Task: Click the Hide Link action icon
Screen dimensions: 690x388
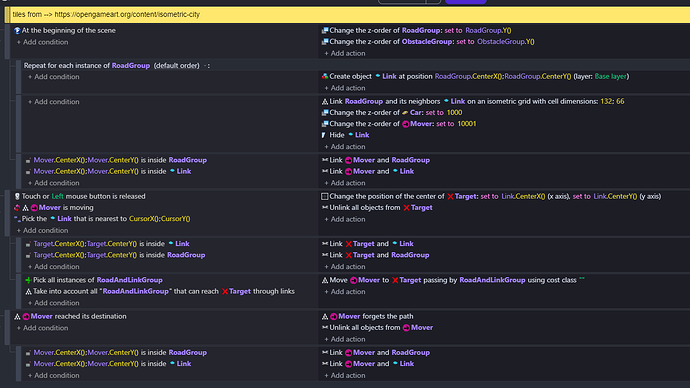Action: tap(324, 135)
